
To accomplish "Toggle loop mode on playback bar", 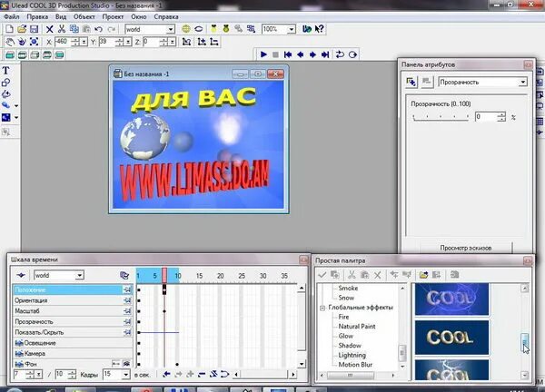I will [x=340, y=54].
